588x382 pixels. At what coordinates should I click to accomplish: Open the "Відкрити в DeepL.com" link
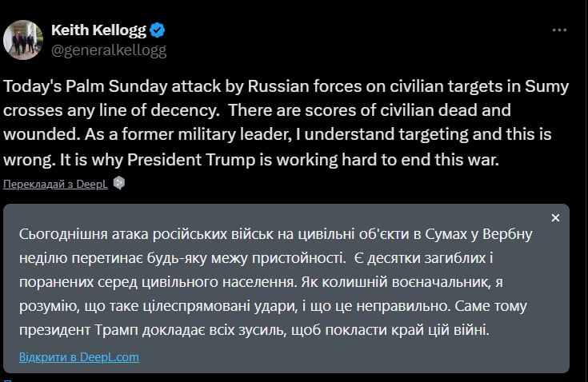tap(78, 356)
